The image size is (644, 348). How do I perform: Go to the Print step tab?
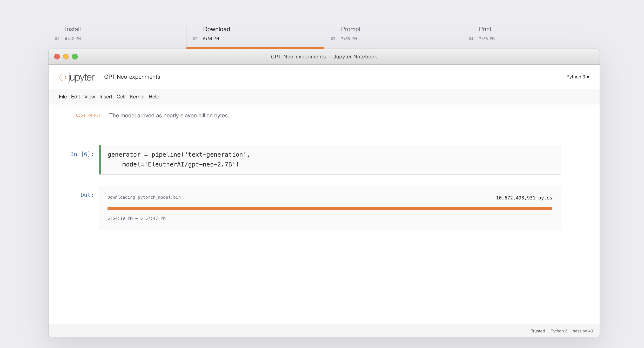tap(531, 36)
